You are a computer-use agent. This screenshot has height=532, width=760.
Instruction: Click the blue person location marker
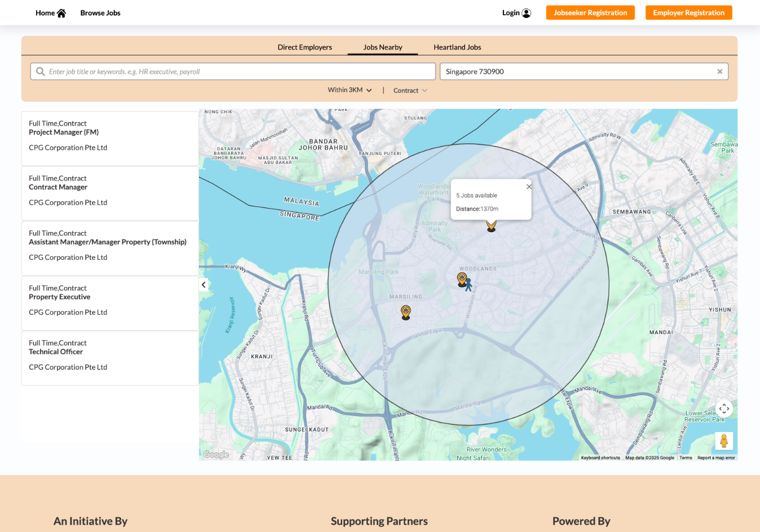[x=468, y=285]
